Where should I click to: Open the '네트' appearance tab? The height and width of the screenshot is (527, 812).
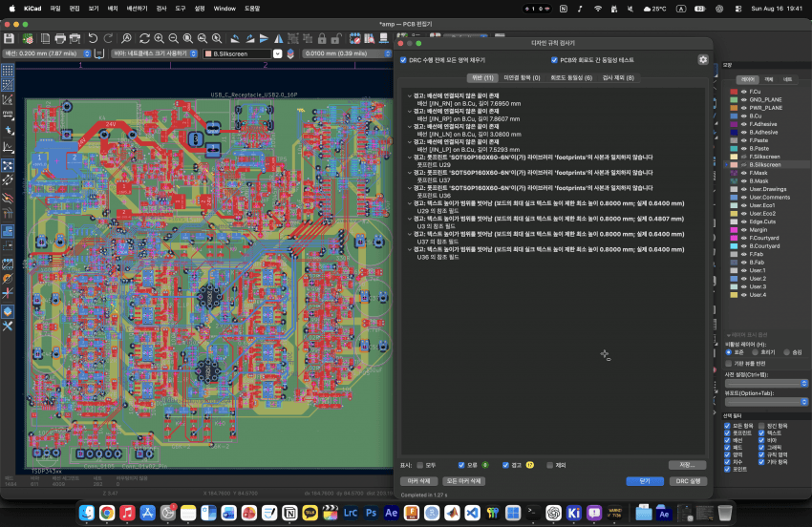[x=788, y=80]
